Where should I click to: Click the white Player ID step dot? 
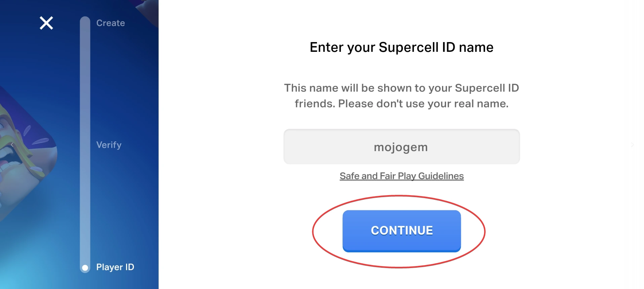(85, 268)
